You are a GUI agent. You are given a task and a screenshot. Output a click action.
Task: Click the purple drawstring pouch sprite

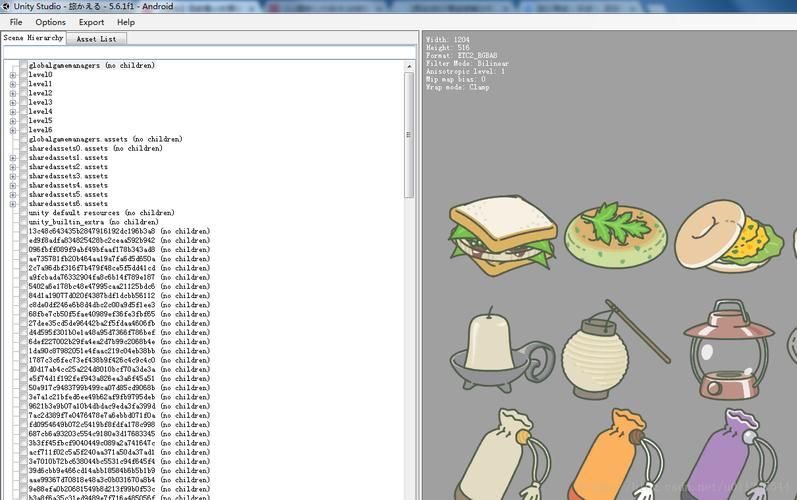(x=729, y=454)
